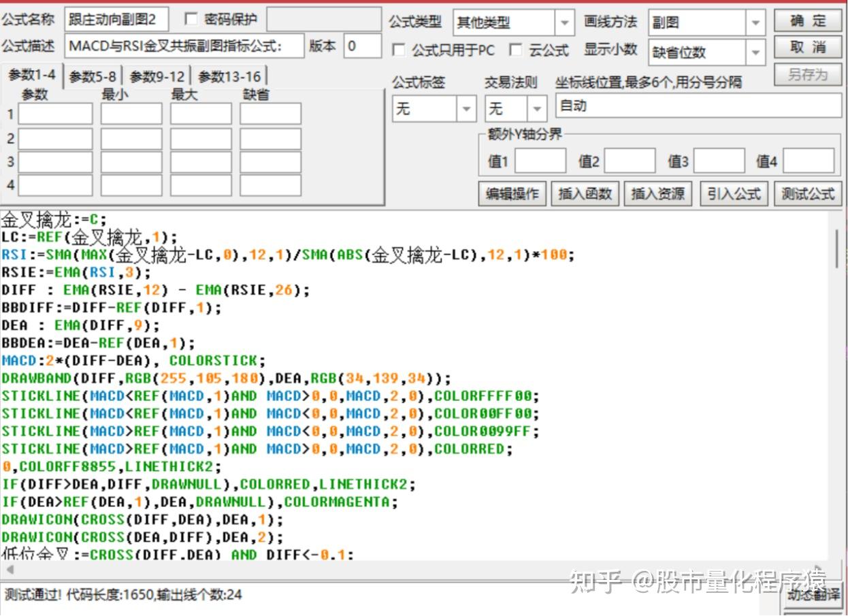
Task: Click the 值3 Y-axis input field
Action: pos(719,161)
